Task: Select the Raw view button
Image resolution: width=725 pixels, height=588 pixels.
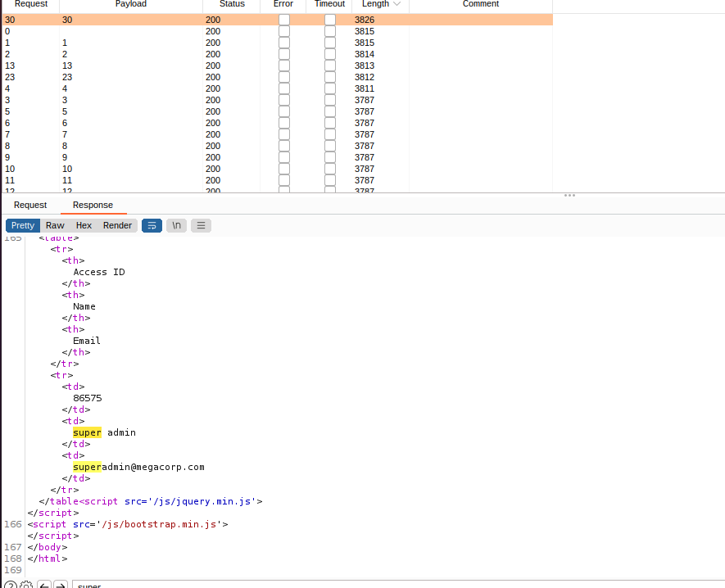Action: [x=55, y=225]
